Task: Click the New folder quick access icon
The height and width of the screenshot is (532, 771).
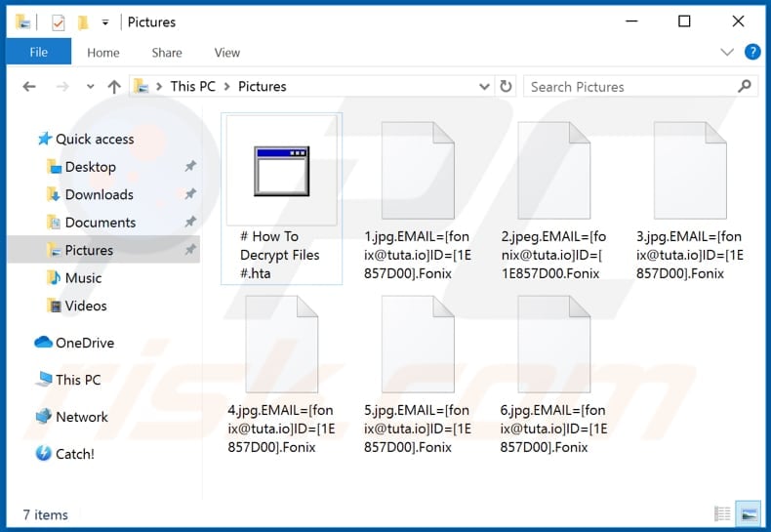Action: 83,22
